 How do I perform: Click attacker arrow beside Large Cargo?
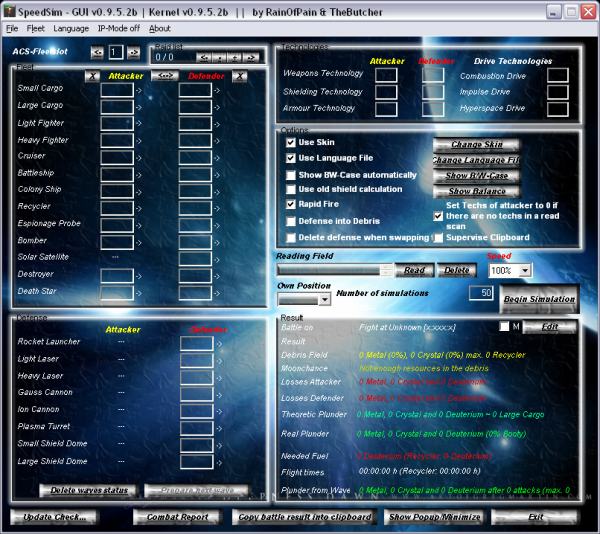[139, 107]
